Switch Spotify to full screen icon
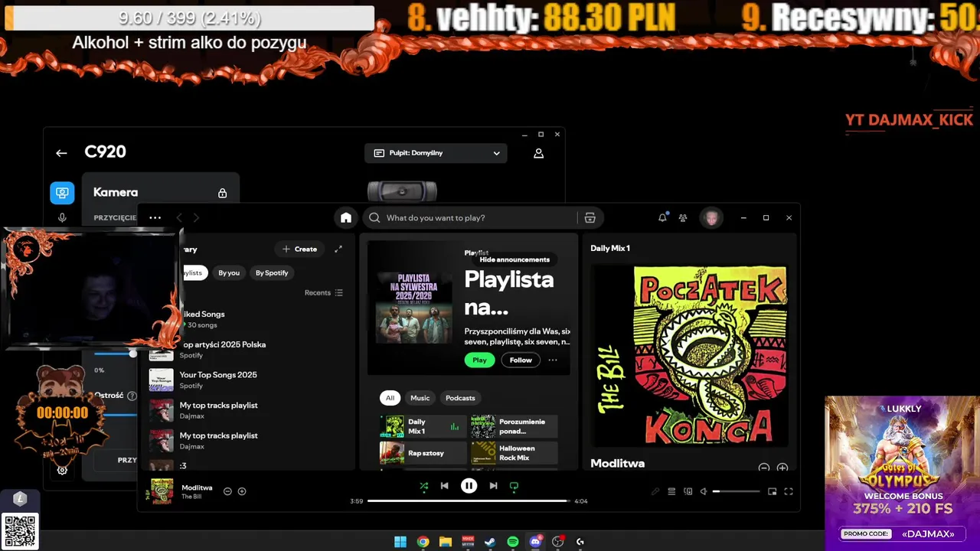980x551 pixels. click(789, 491)
